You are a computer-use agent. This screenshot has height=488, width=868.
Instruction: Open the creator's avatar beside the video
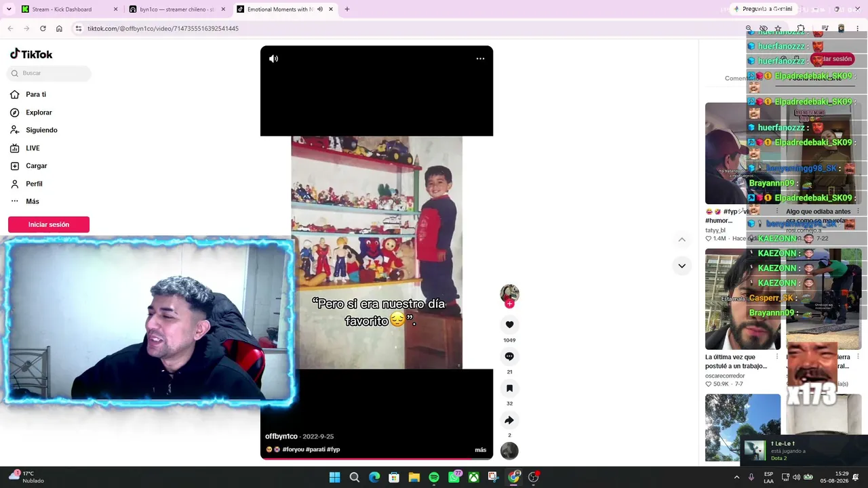click(509, 293)
